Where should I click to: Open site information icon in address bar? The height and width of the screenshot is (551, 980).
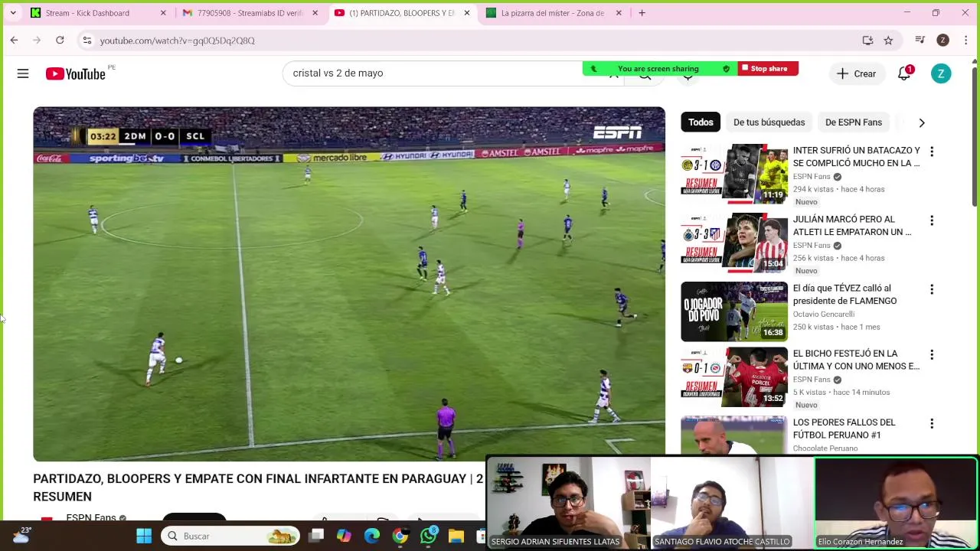pyautogui.click(x=87, y=40)
